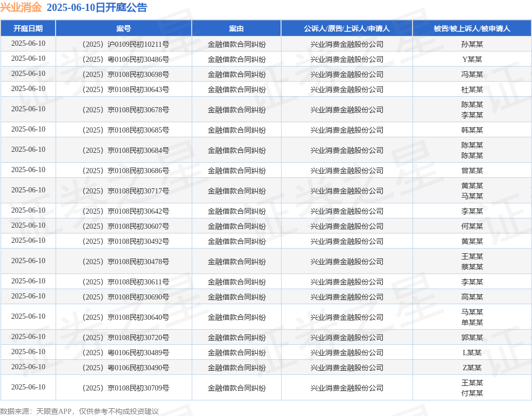Select case number 京0108民初30678号
532x416 pixels.
tap(126, 110)
